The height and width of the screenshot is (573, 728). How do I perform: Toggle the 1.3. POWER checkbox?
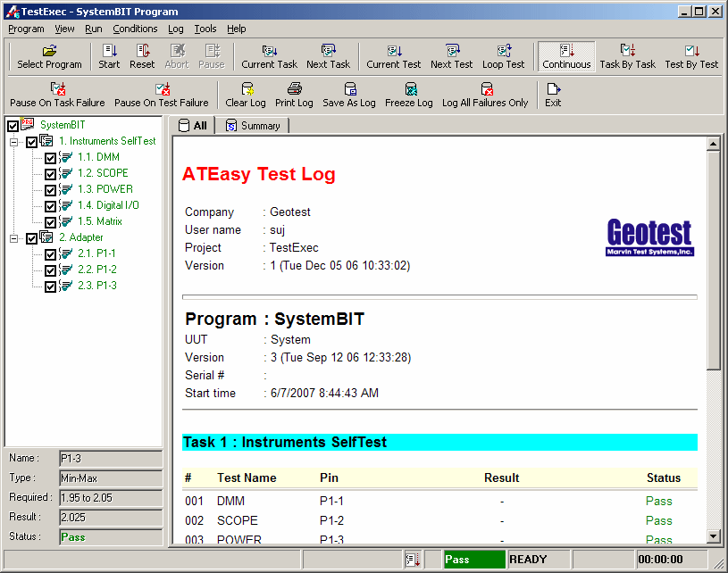[x=51, y=190]
